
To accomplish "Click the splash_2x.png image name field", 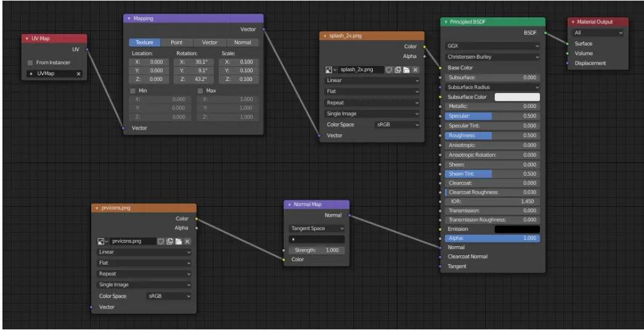I will pos(361,70).
